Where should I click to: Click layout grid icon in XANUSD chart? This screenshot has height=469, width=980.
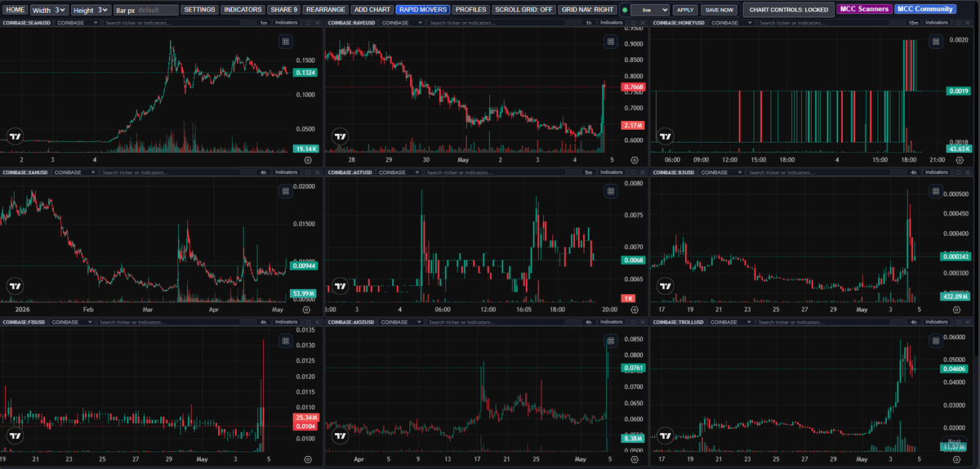click(x=285, y=191)
